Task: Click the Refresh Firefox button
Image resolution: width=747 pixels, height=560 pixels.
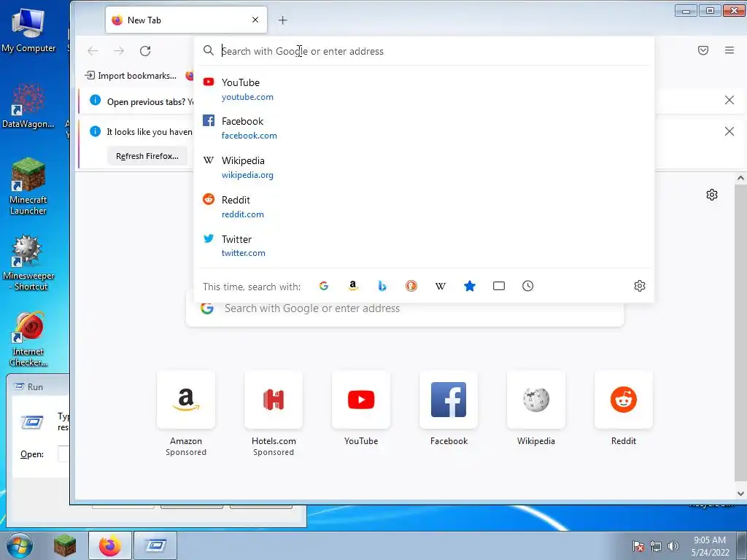Action: click(x=147, y=156)
